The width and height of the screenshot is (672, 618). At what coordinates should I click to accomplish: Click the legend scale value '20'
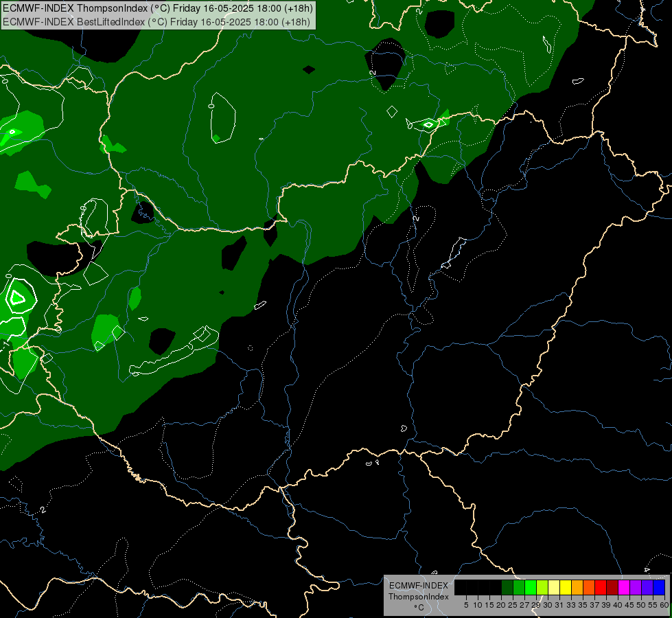point(501,605)
